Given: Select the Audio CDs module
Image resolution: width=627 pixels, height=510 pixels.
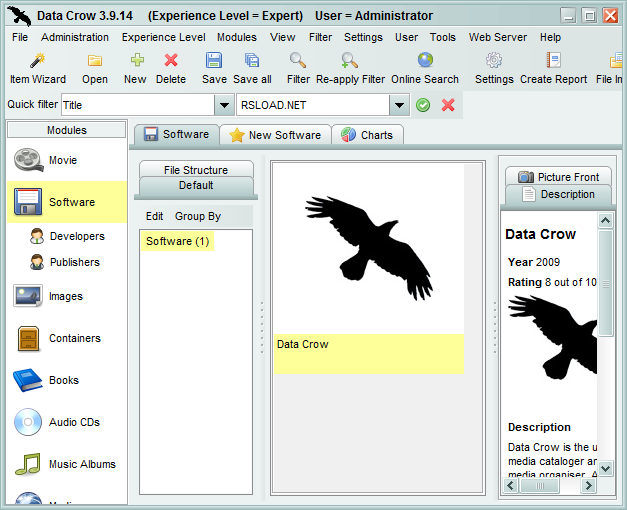Looking at the screenshot, I should [66, 422].
